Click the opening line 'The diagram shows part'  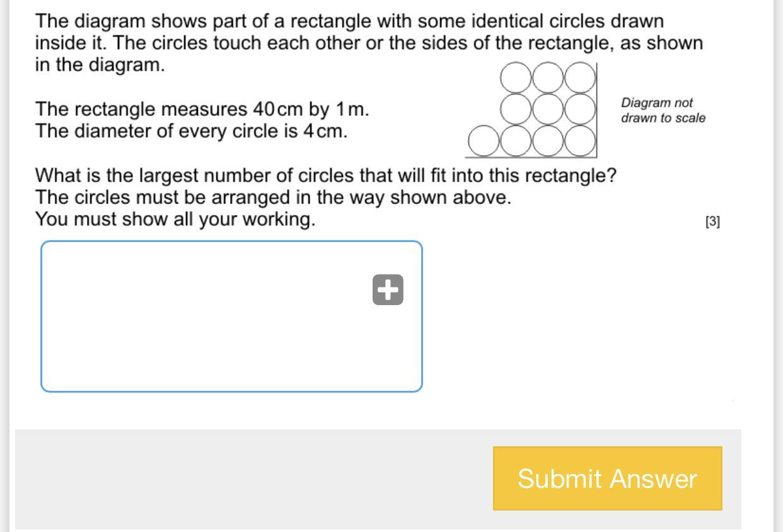[349, 21]
